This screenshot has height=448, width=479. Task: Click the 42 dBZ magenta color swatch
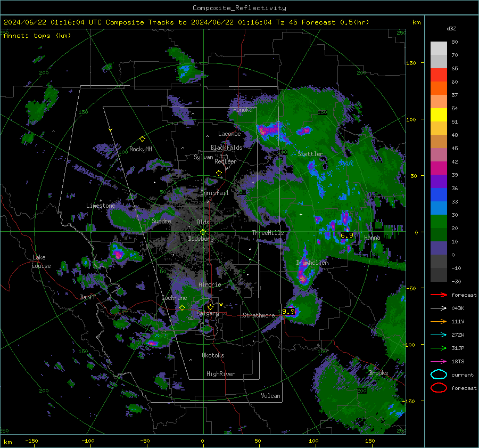(x=439, y=168)
